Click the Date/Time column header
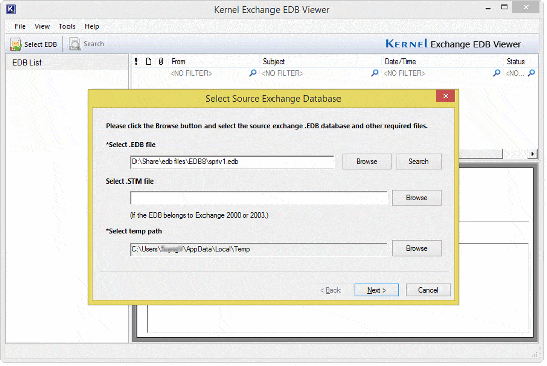Screen dimensions: 547x366 pyautogui.click(x=400, y=61)
